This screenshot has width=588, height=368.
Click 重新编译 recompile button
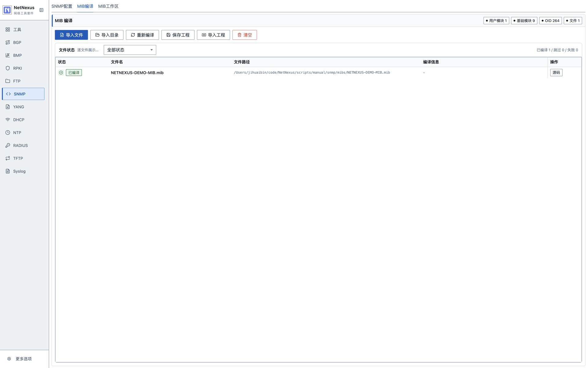142,35
